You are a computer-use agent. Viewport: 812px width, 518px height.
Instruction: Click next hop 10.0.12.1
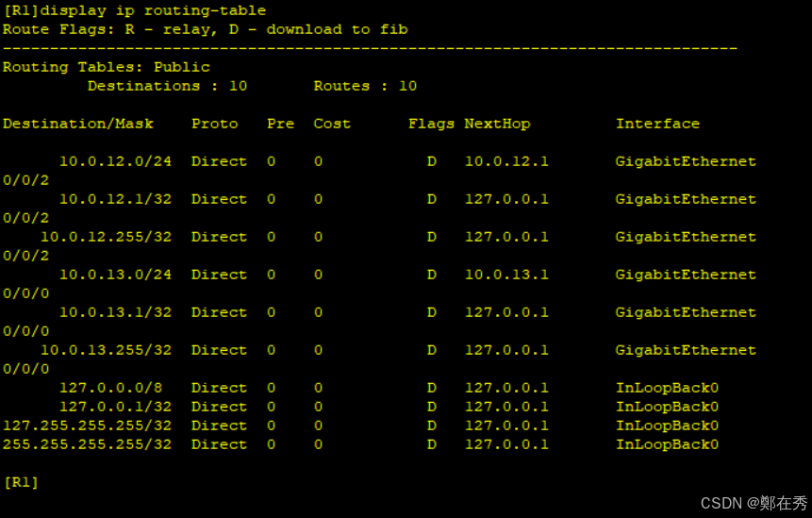506,161
